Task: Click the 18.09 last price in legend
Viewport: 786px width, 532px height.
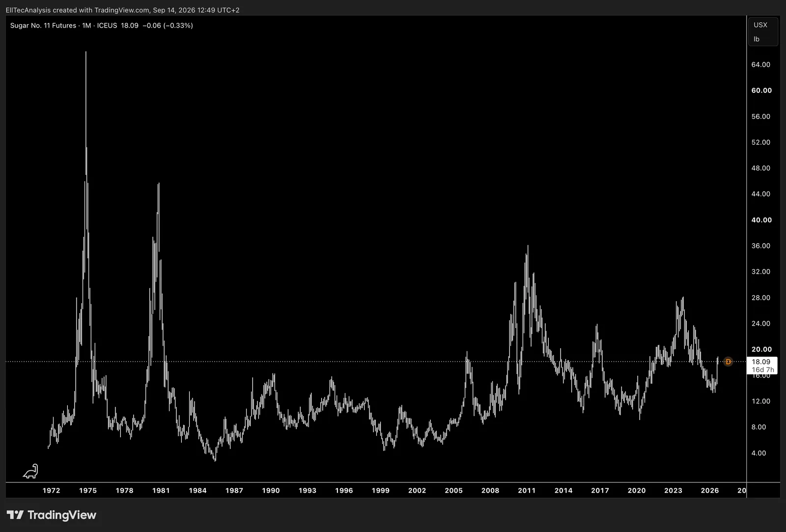Action: (130, 26)
